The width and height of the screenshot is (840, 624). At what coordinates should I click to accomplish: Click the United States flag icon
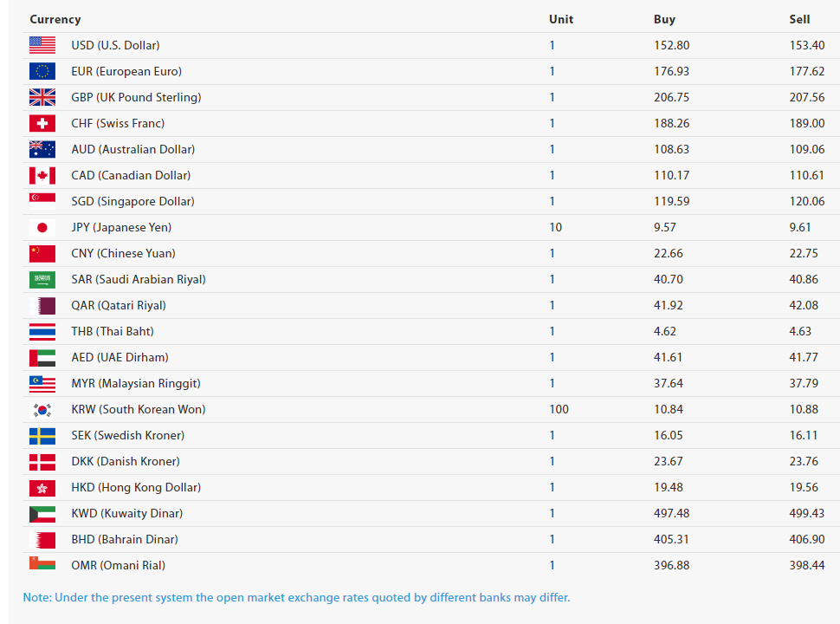(x=42, y=46)
